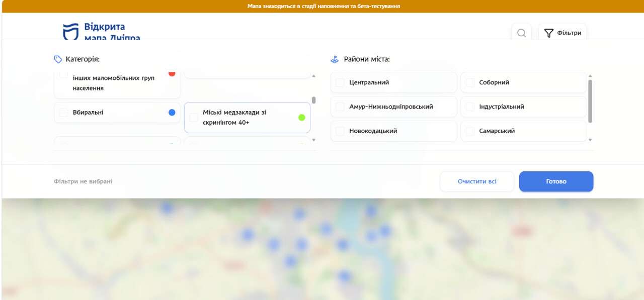This screenshot has width=644, height=300.
Task: Click the Категорія: heading text
Action: (83, 59)
